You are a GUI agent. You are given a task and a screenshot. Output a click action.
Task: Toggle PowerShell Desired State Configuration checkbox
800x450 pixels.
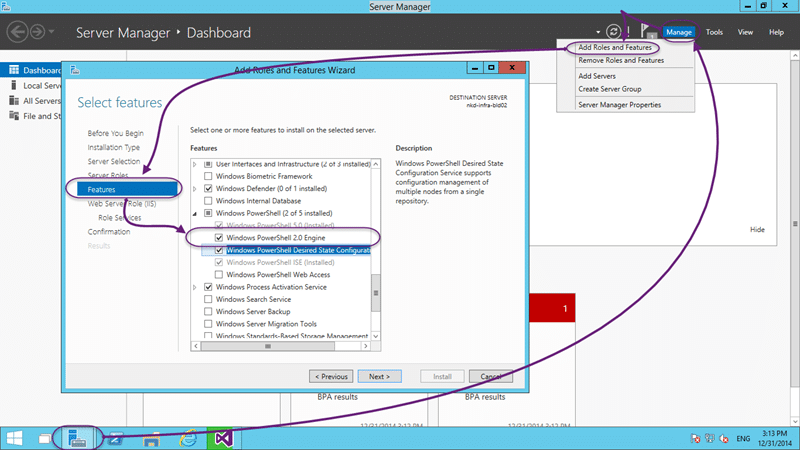tap(219, 250)
